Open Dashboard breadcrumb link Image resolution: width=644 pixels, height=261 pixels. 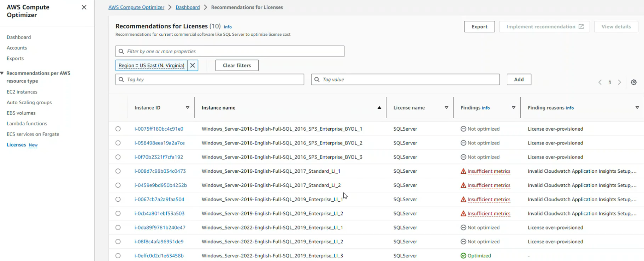188,7
